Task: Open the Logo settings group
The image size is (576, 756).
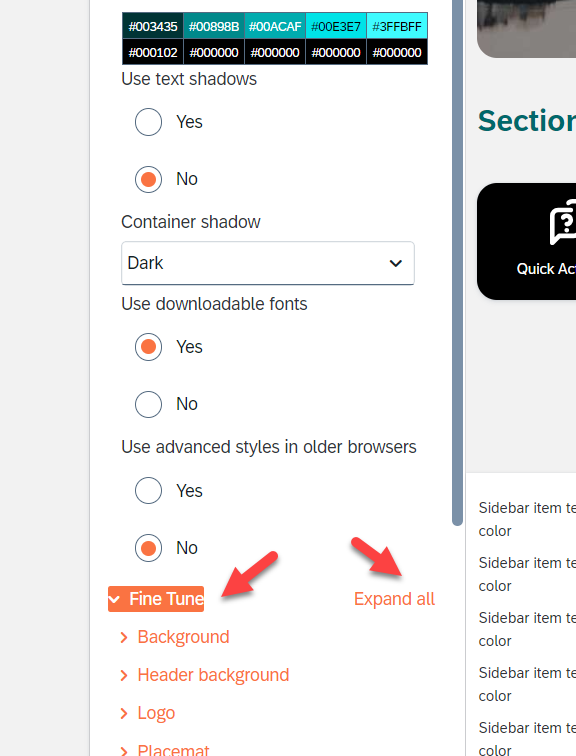Action: 156,713
